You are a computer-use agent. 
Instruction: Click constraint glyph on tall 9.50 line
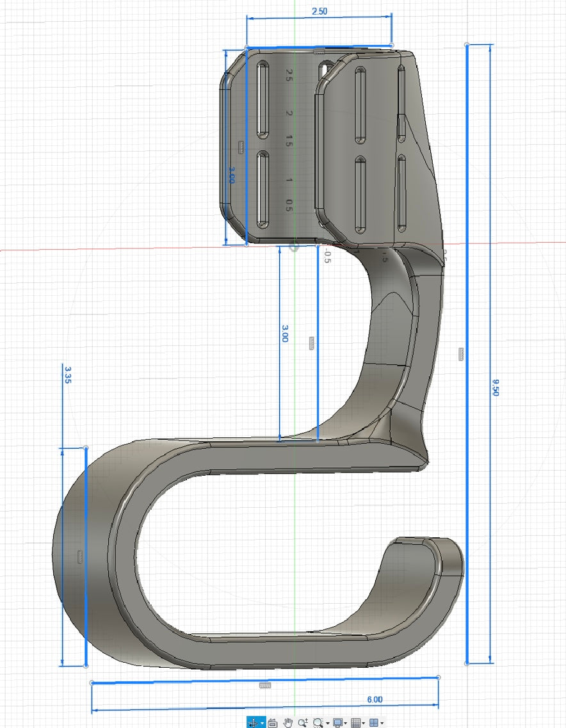(x=461, y=353)
